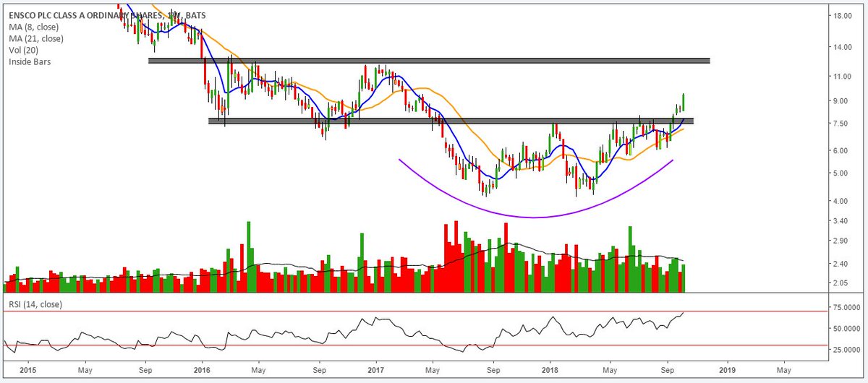Click the 2019 time axis label
Viewport: 868px width, 383px height.
727,370
